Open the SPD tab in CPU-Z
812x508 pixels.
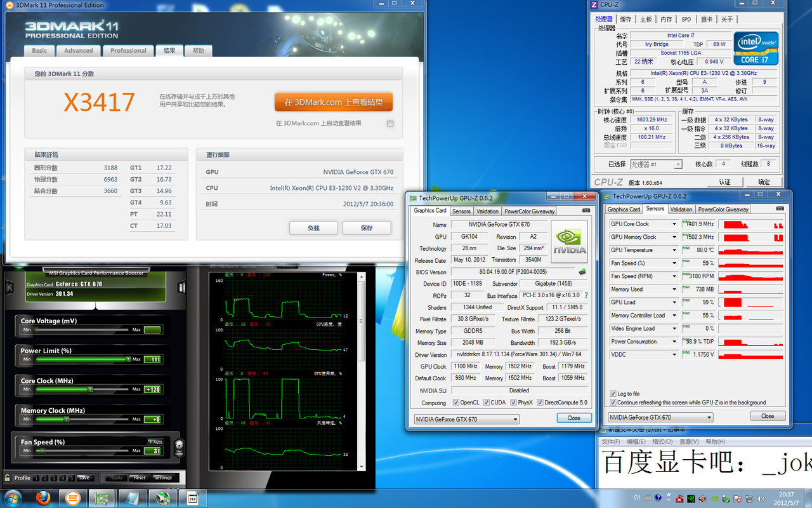[686, 20]
